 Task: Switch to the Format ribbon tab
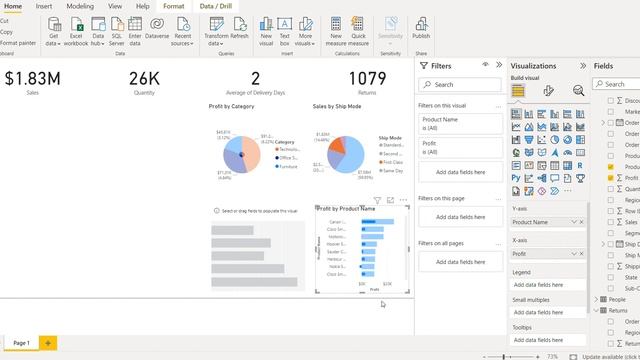pyautogui.click(x=173, y=6)
